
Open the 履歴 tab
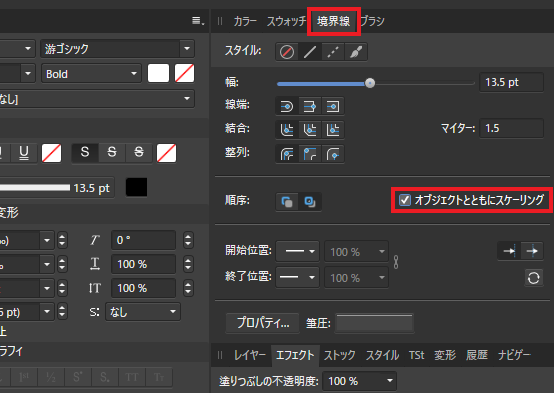(477, 355)
